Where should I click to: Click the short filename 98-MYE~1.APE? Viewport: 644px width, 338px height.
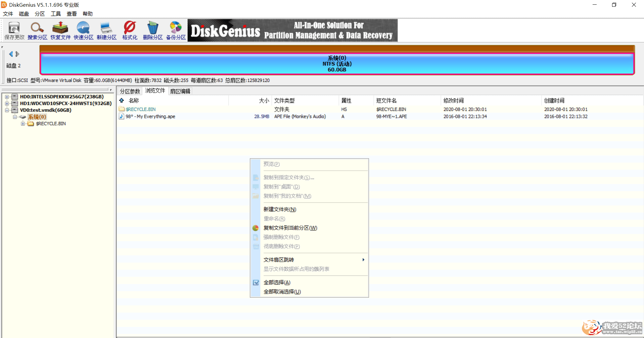[392, 116]
